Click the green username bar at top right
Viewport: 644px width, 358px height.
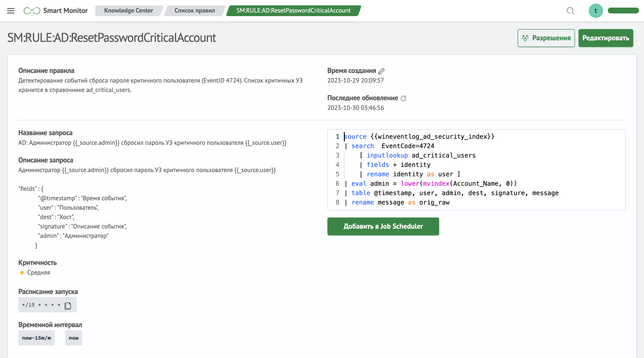(x=623, y=11)
